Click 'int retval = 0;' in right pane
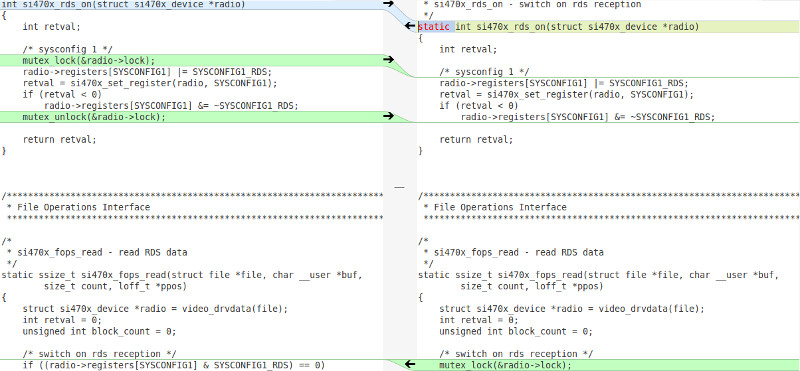 pyautogui.click(x=479, y=320)
